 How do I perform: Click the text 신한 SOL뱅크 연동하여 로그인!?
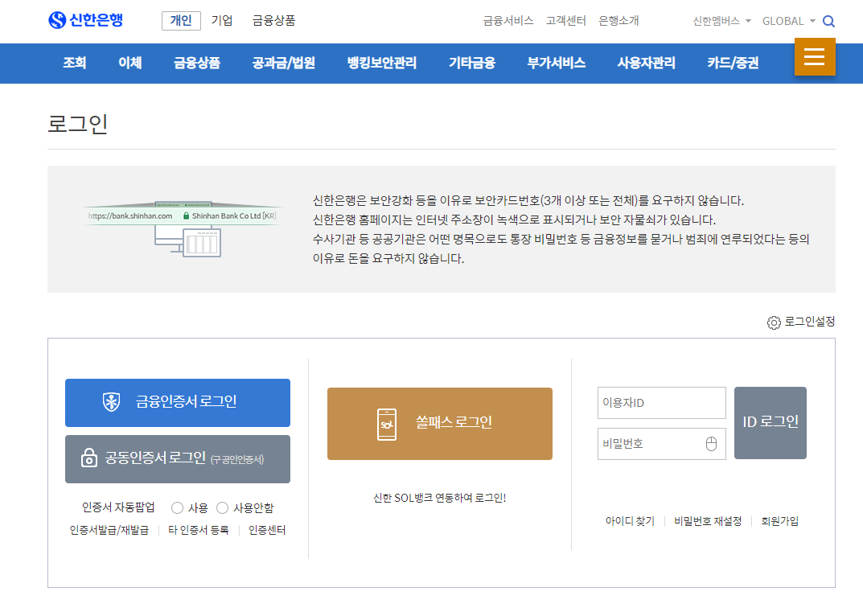[x=440, y=499]
